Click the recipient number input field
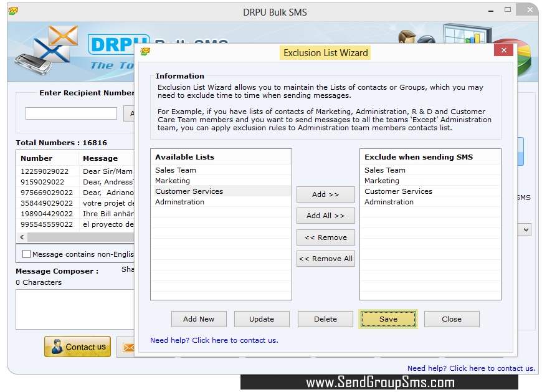The width and height of the screenshot is (542, 392). 71,113
